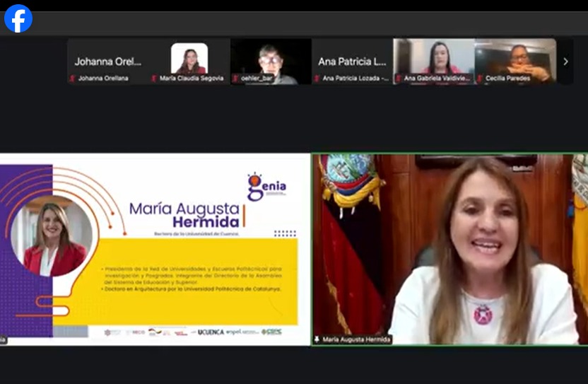Click the genia logo on the slide

click(266, 187)
